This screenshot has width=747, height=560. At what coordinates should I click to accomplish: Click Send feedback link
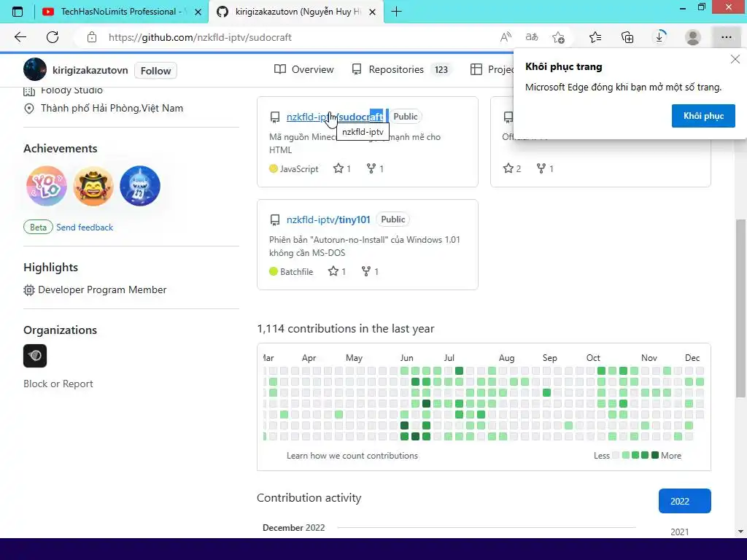point(85,227)
